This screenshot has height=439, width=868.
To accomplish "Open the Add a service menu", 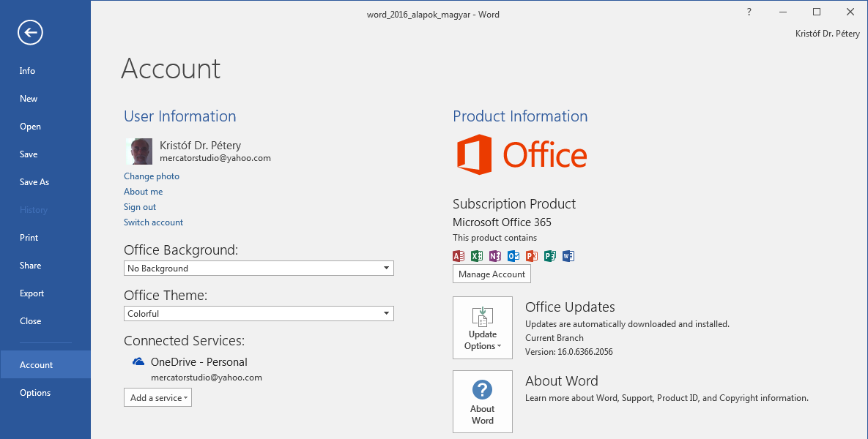I will click(x=157, y=397).
